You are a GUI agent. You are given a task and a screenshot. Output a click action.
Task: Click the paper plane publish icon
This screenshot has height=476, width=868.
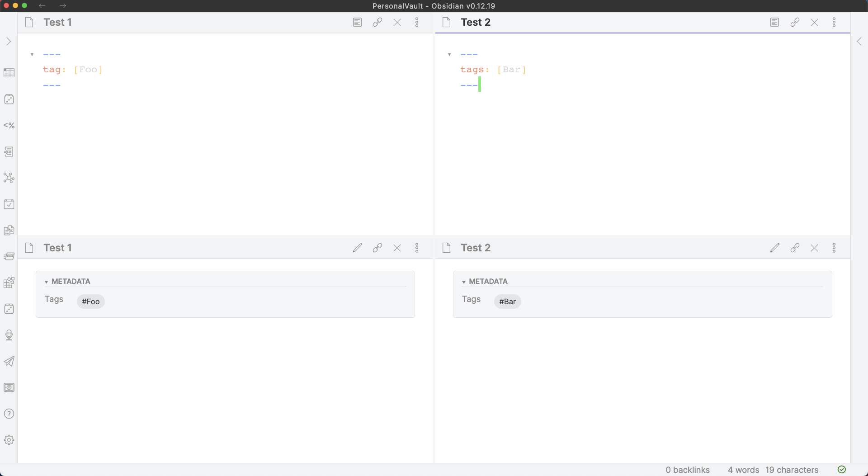9,361
